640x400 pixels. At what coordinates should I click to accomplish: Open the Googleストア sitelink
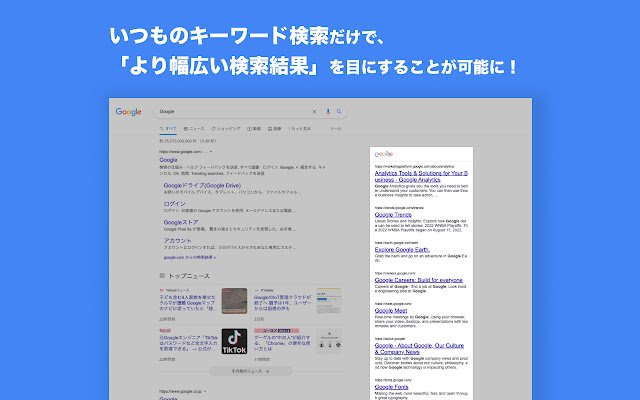(x=181, y=222)
